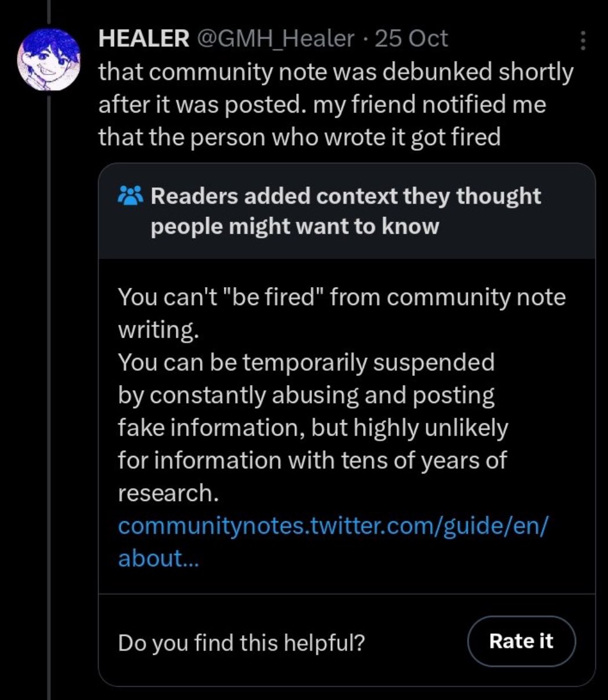The width and height of the screenshot is (608, 700).
Task: Visit the @GMH_Healer handle link
Action: coord(275,39)
